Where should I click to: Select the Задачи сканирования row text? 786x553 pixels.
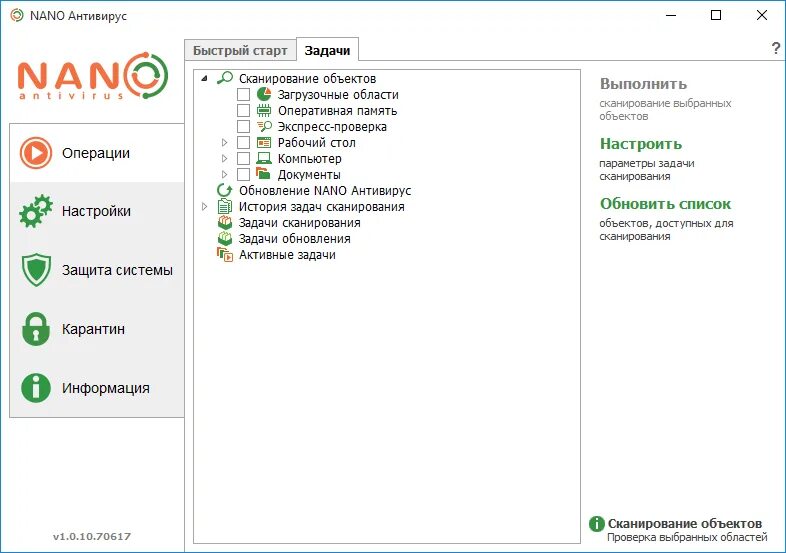(x=299, y=223)
